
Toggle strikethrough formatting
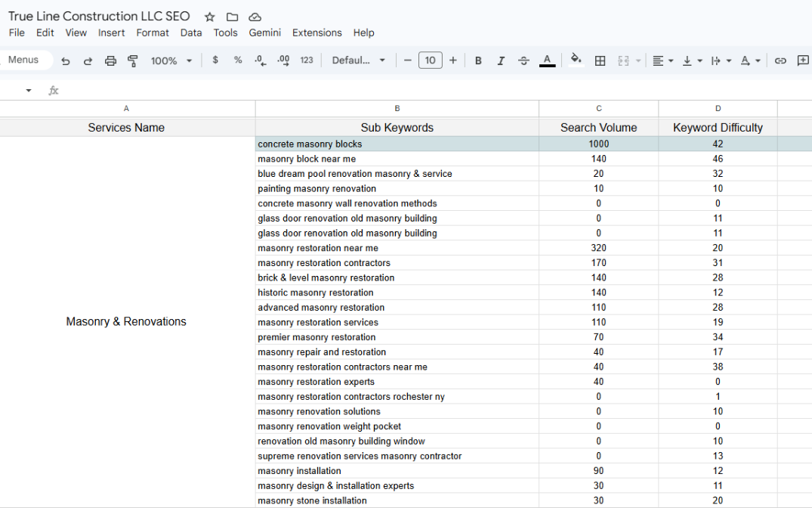(x=523, y=60)
